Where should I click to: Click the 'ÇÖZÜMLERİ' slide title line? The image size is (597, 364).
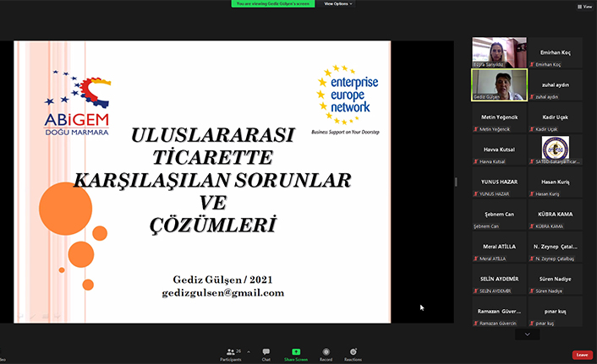[213, 225]
